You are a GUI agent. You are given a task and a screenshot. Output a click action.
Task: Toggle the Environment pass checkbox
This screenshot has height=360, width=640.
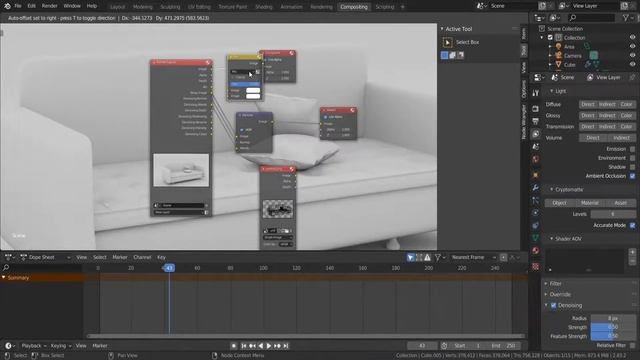click(632, 158)
